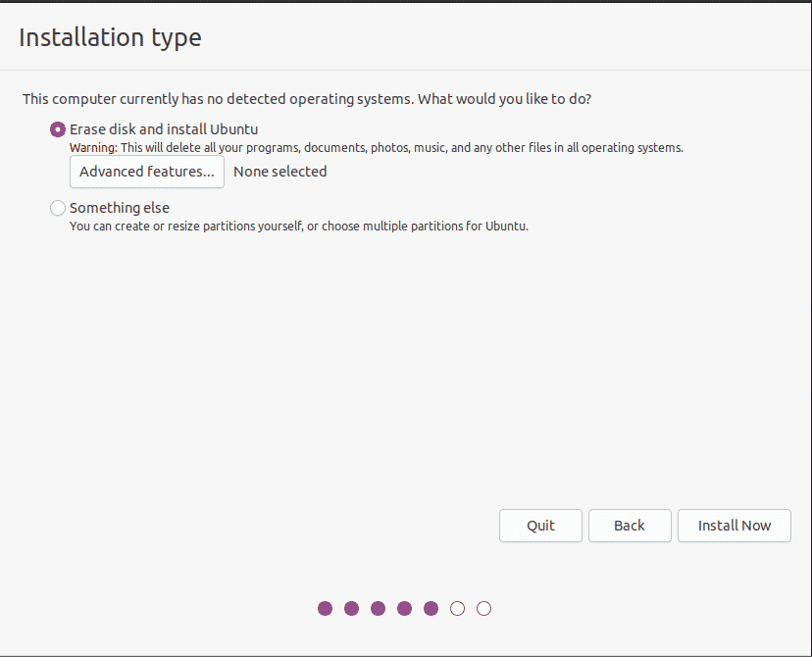Click the red 'Warning:' label text

94,147
